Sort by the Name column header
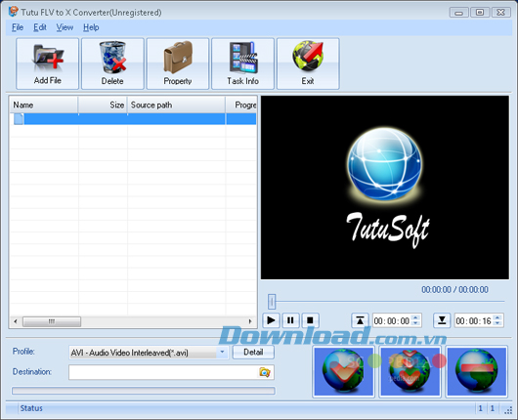518x420 pixels. [44, 105]
